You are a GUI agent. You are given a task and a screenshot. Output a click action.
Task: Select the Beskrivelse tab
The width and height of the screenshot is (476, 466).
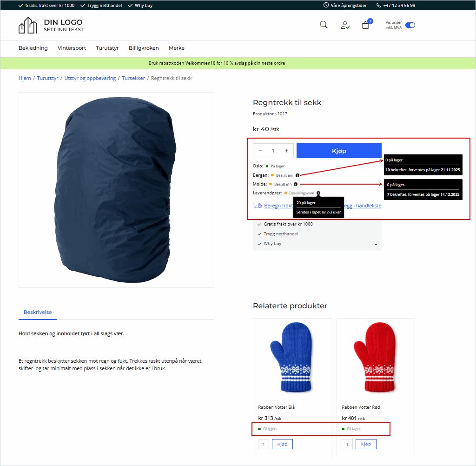(37, 313)
